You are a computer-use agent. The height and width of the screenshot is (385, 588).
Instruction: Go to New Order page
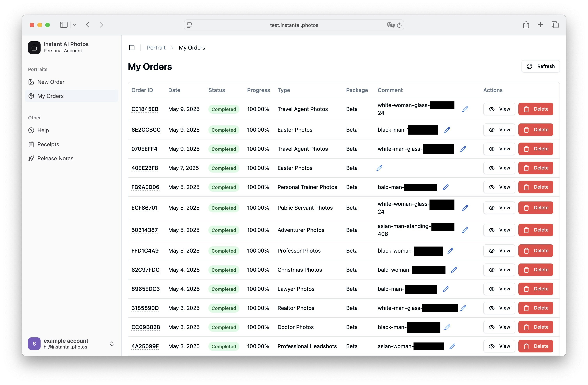51,82
